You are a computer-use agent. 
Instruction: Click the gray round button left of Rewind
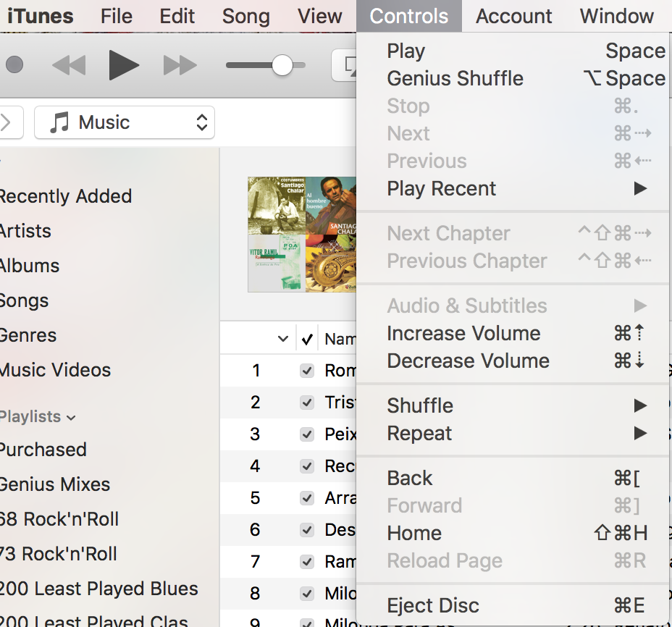[x=14, y=64]
